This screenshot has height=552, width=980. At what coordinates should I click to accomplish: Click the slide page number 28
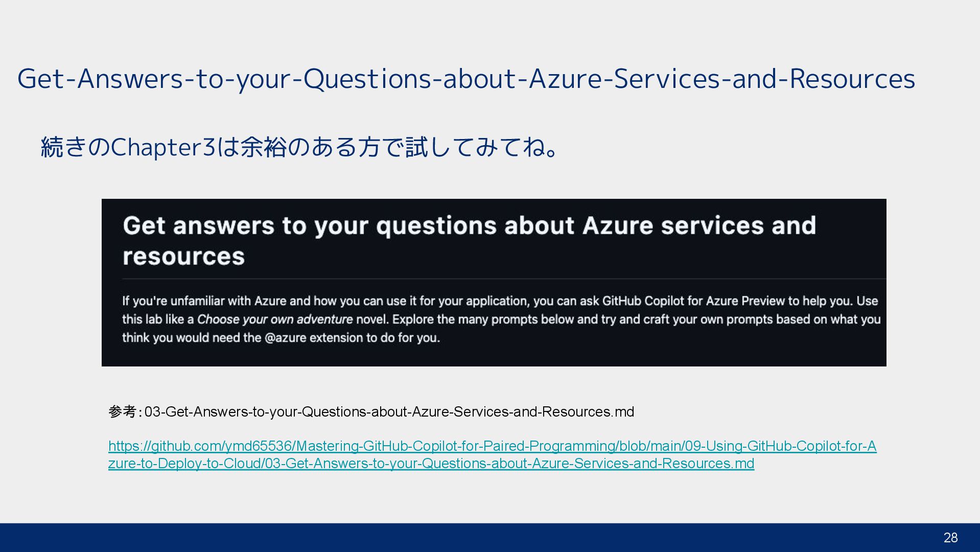click(x=950, y=538)
